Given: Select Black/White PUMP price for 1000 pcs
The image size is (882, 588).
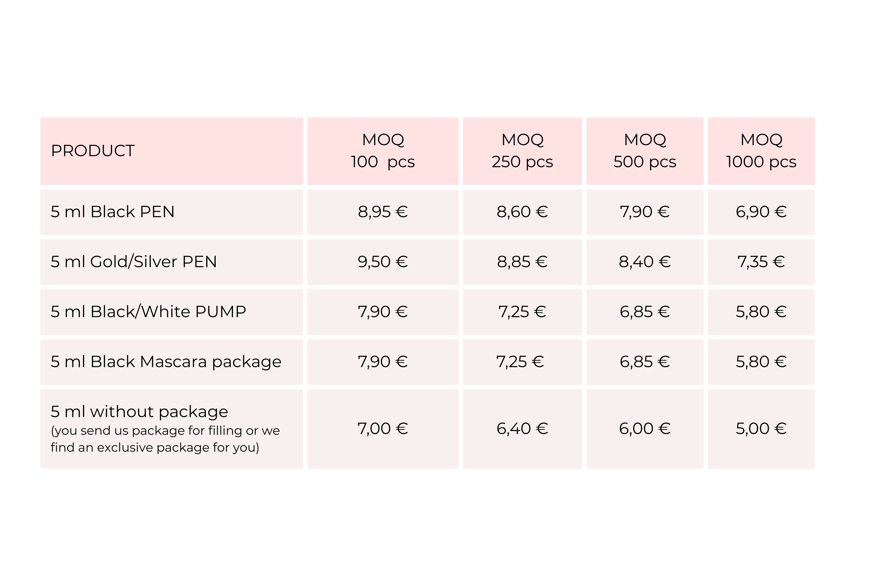Looking at the screenshot, I should point(761,312).
